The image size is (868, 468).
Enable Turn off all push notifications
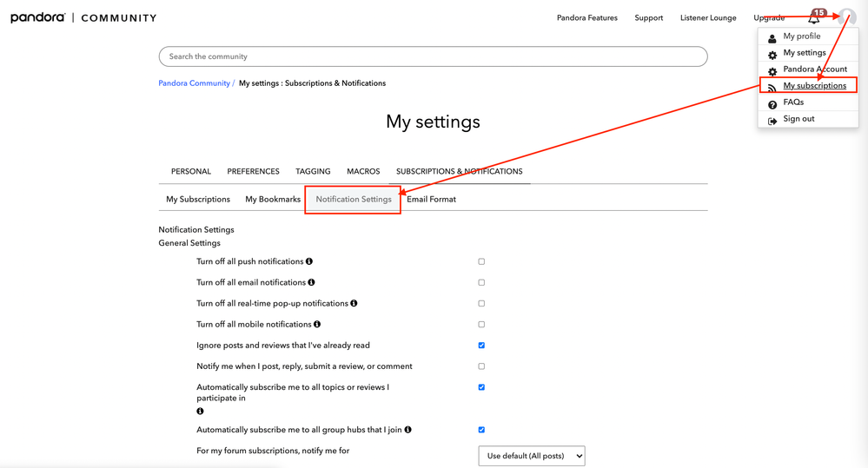click(481, 261)
